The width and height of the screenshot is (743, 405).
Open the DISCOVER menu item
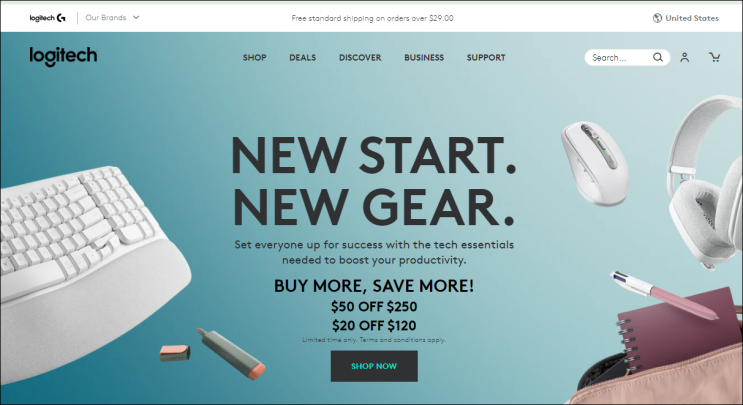pyautogui.click(x=360, y=57)
